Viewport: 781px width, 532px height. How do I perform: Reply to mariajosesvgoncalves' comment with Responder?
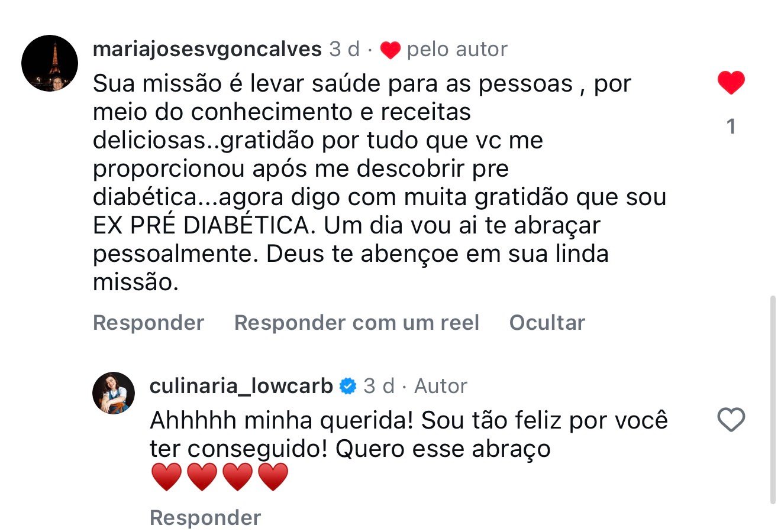pos(149,323)
